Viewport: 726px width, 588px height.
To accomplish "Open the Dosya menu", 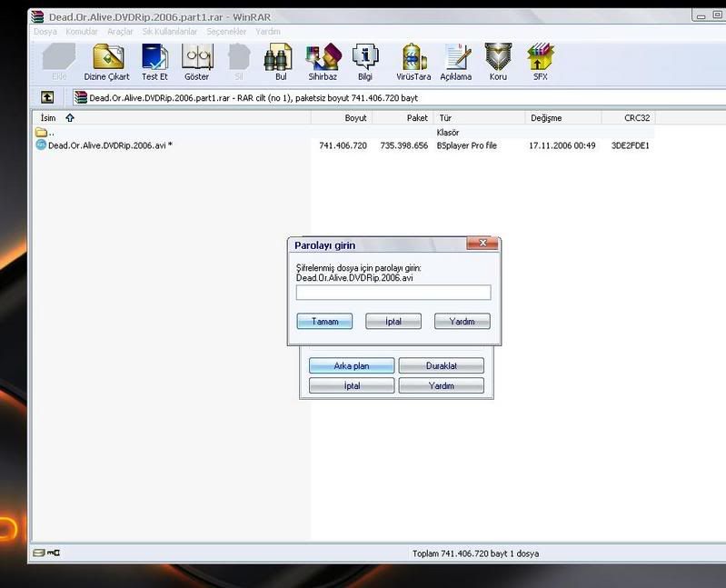I will (x=45, y=32).
